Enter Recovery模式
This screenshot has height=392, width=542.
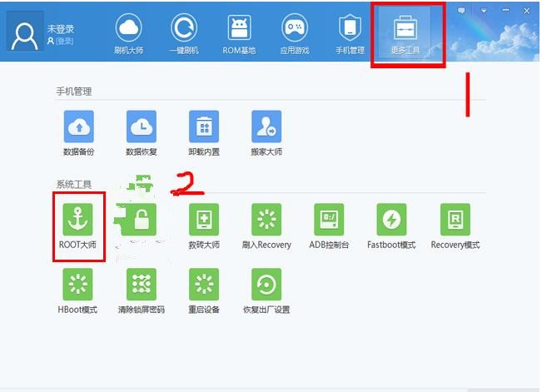click(455, 226)
